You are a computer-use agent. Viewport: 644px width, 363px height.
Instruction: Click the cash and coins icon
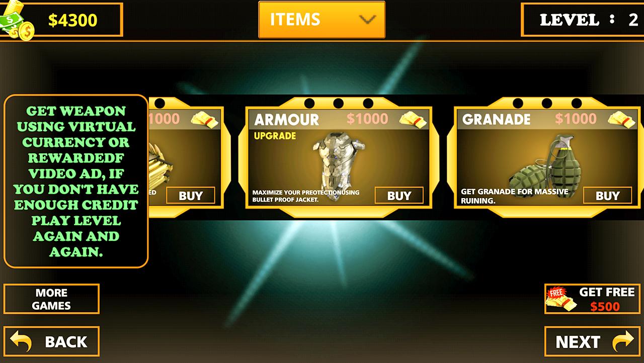16,21
